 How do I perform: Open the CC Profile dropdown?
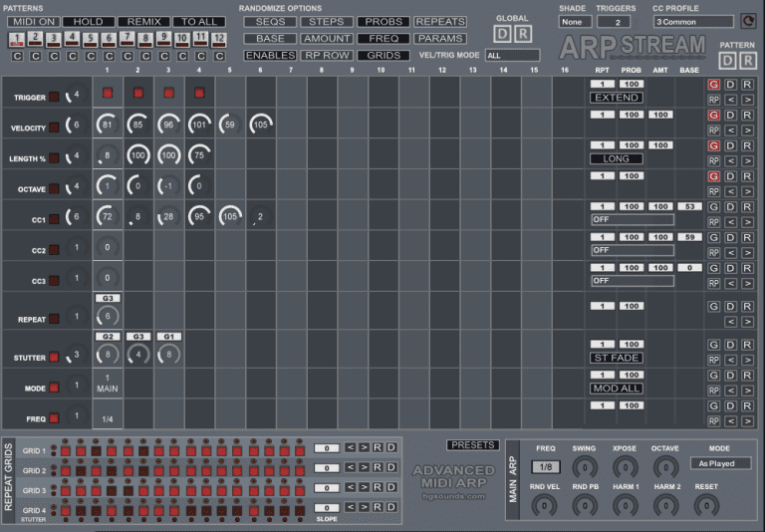[x=691, y=22]
